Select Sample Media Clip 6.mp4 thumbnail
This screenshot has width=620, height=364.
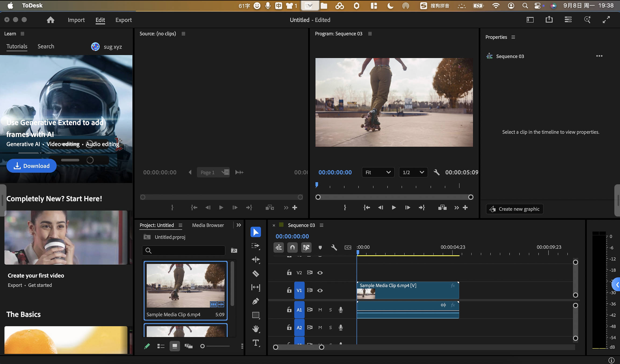[x=185, y=286]
